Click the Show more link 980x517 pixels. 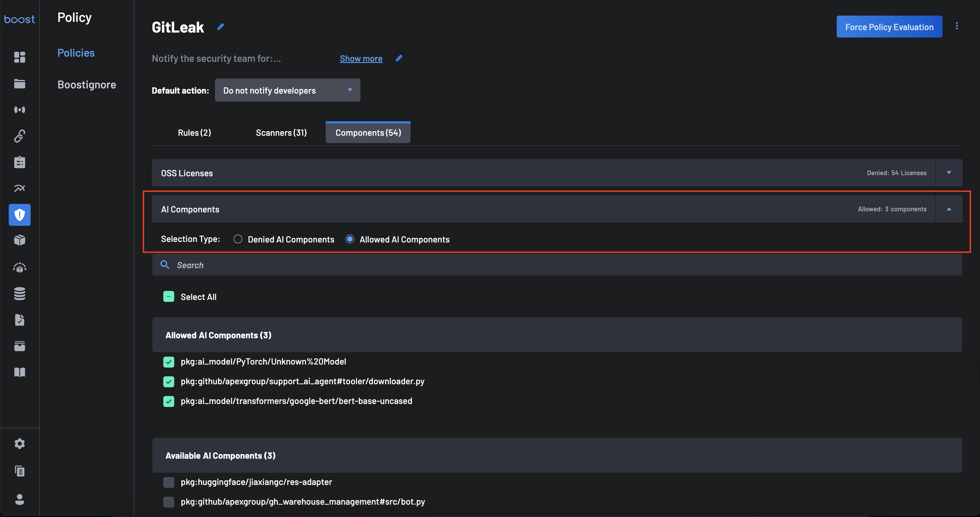pyautogui.click(x=361, y=59)
